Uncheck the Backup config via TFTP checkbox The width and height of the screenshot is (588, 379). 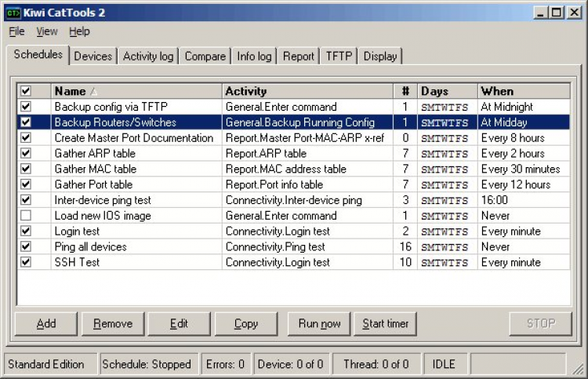pyautogui.click(x=26, y=107)
